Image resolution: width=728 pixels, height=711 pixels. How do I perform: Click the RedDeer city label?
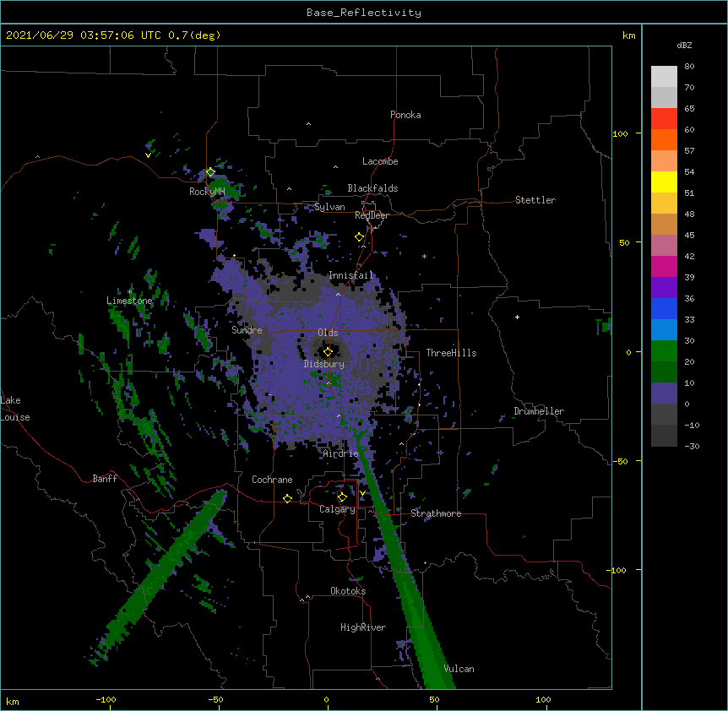click(x=372, y=215)
